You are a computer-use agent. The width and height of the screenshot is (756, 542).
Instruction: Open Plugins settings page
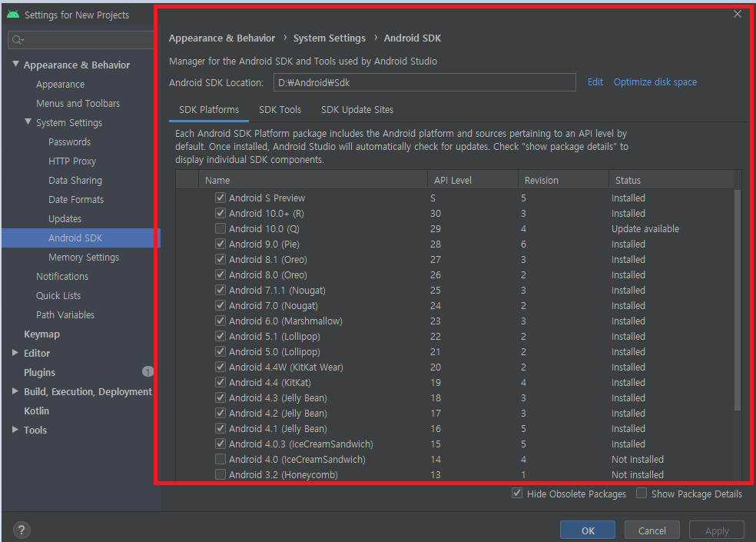tap(39, 372)
